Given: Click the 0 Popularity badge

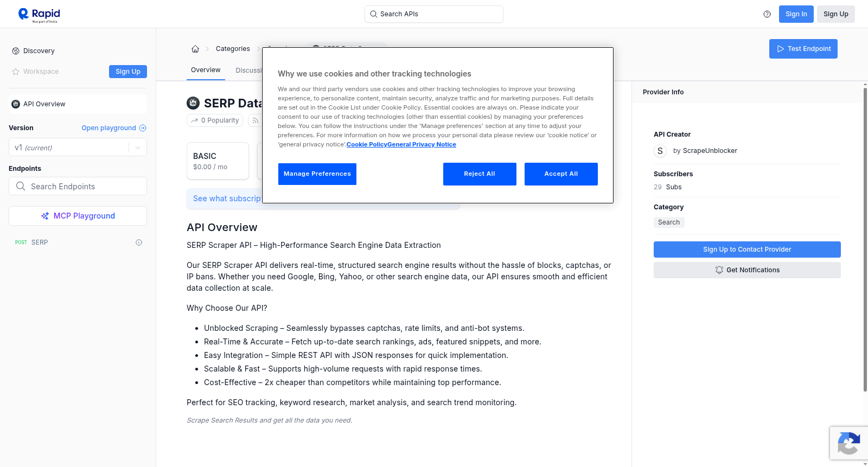Looking at the screenshot, I should 215,120.
